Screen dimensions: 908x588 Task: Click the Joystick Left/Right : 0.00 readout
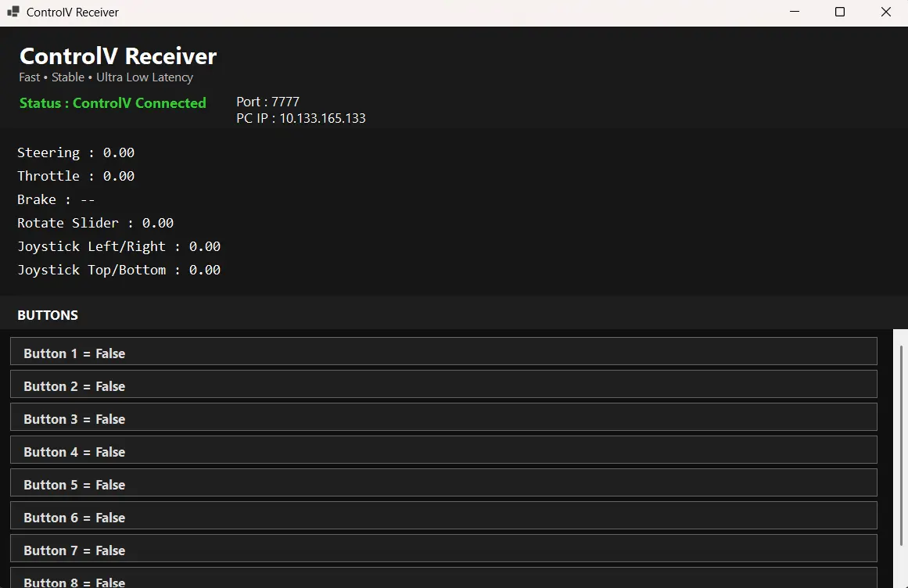[119, 246]
